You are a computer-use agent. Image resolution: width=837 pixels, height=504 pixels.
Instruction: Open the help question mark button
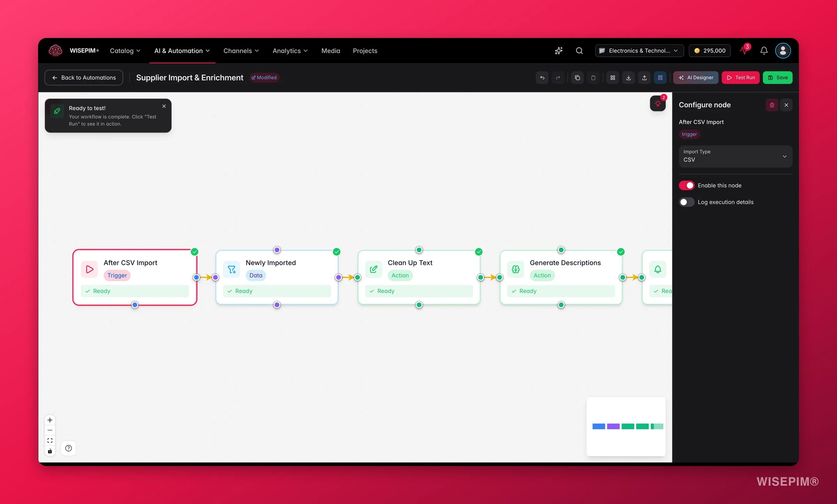tap(68, 448)
